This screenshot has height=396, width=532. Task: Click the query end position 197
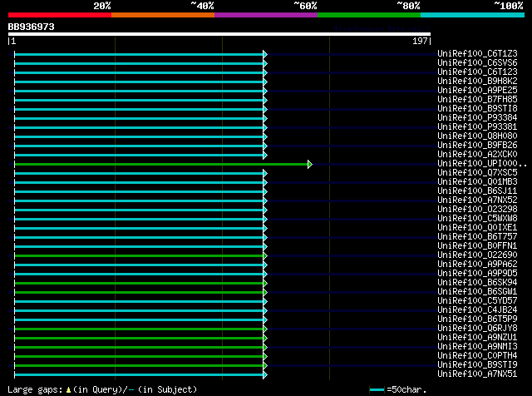tap(420, 41)
